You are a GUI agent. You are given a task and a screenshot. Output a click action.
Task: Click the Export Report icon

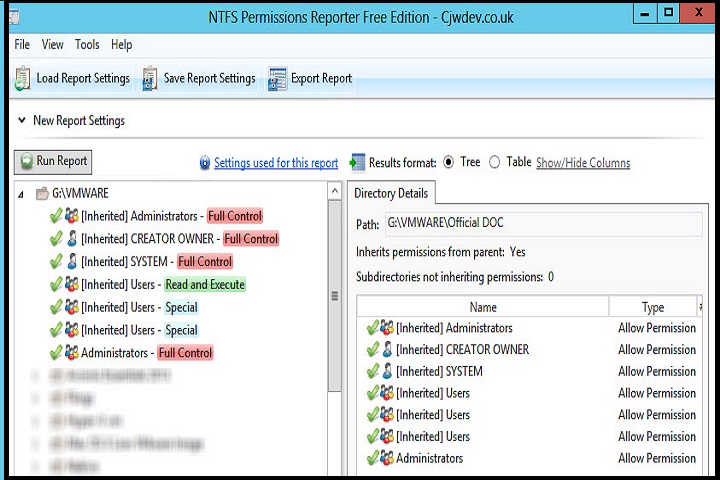point(277,79)
